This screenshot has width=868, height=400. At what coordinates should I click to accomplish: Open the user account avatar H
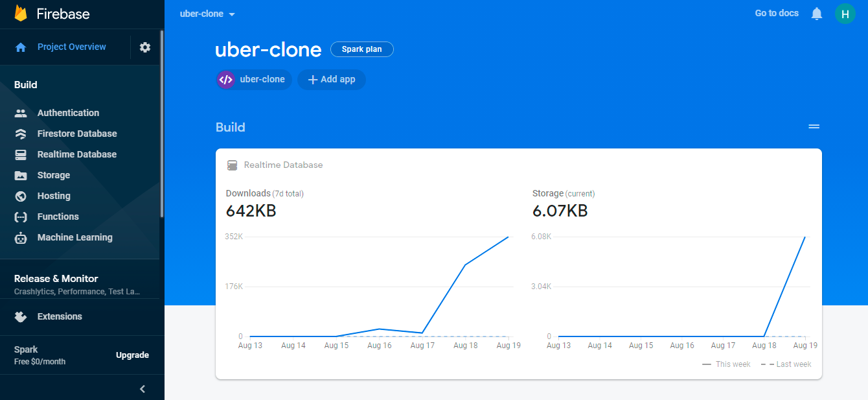tap(845, 14)
